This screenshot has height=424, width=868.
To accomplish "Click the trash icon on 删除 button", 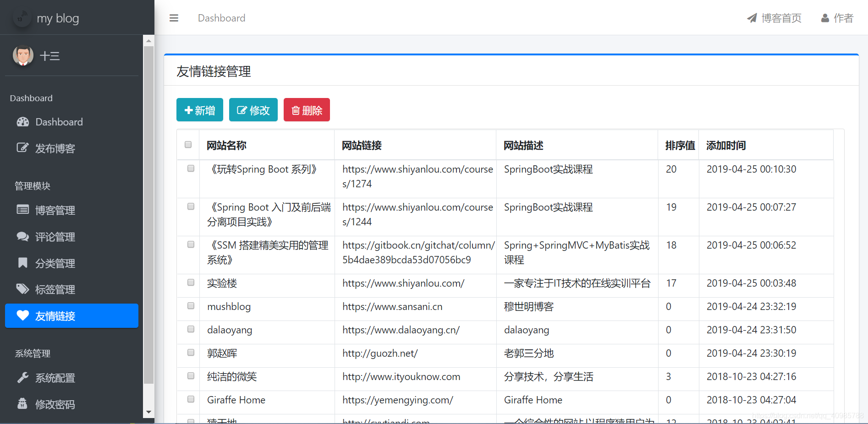I will coord(296,110).
